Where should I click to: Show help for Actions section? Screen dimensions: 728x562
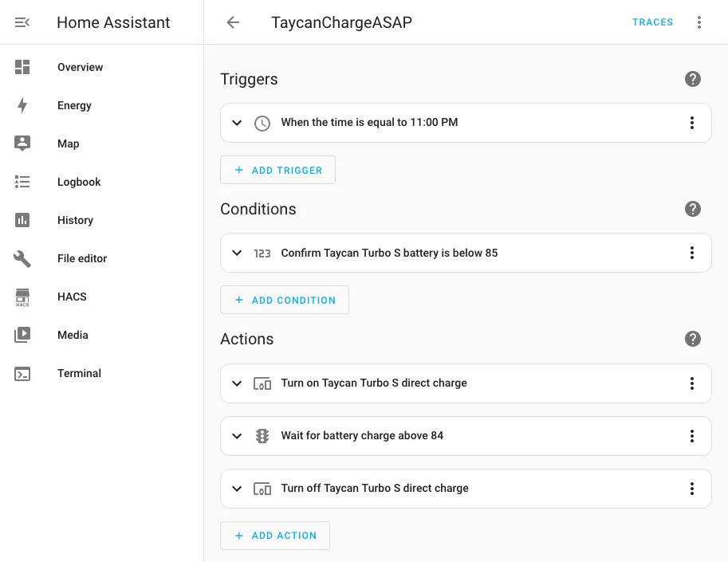pos(692,339)
